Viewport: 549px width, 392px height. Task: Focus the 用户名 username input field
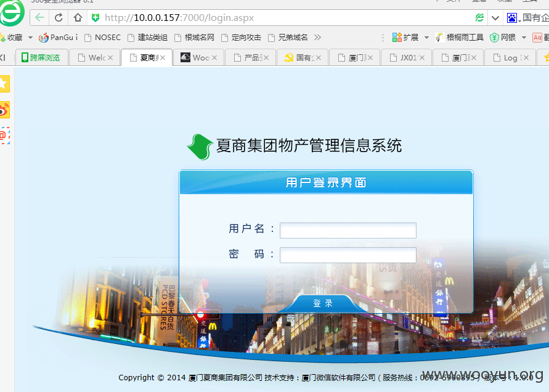coord(348,231)
